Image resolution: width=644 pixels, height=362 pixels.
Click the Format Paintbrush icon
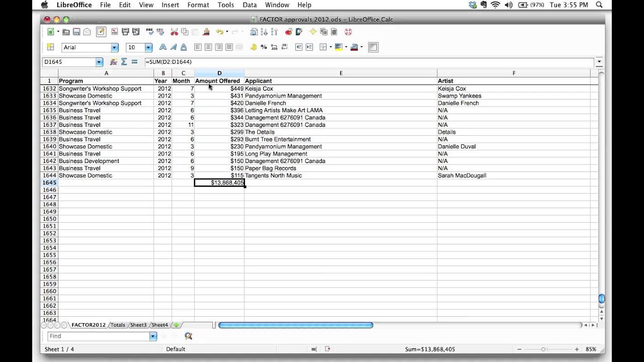[x=206, y=32]
